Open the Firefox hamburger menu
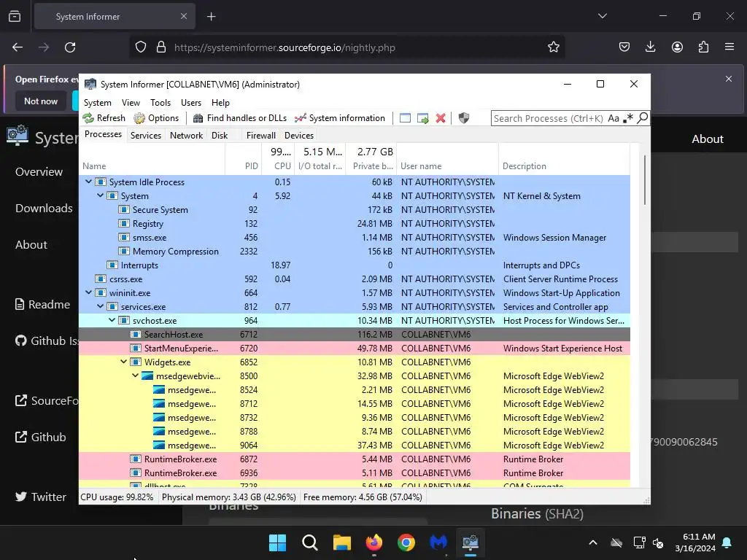Viewport: 747px width, 560px height. tap(729, 47)
